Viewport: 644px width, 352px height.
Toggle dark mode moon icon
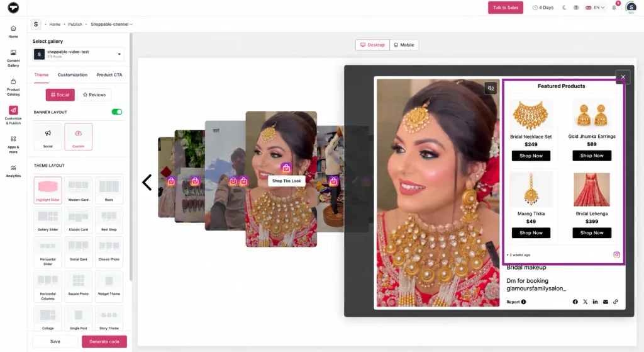click(564, 8)
